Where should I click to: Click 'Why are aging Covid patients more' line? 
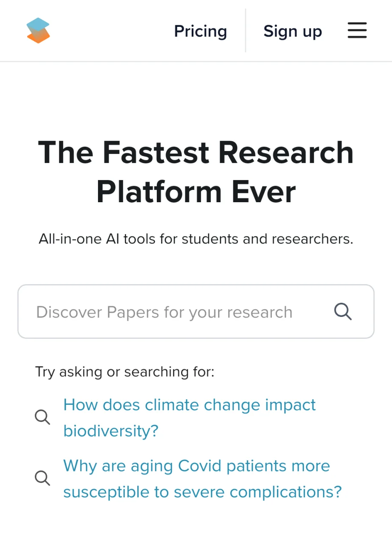196,466
